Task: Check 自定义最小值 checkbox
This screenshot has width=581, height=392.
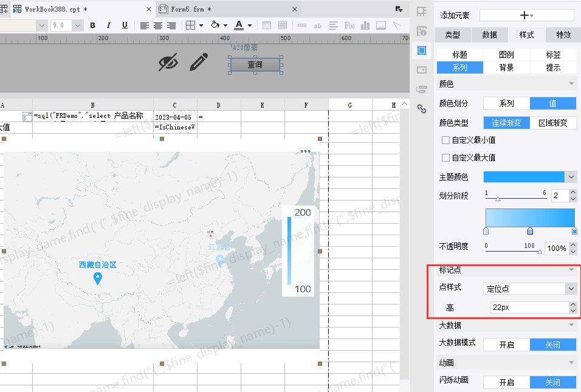Action: (445, 140)
